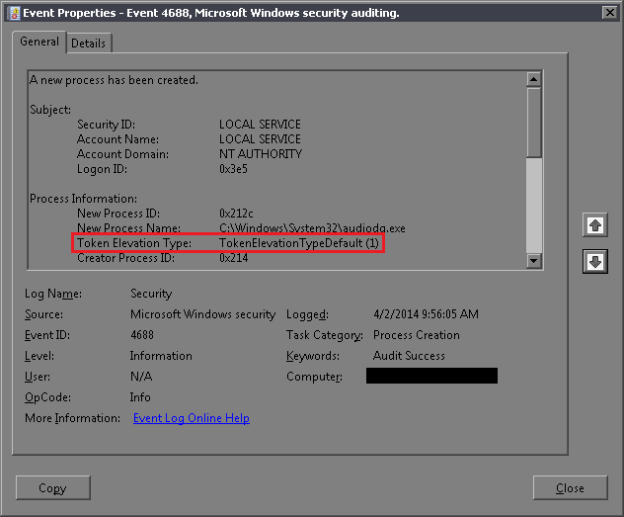Select the General tab
Image resolution: width=624 pixels, height=517 pixels.
coord(40,42)
